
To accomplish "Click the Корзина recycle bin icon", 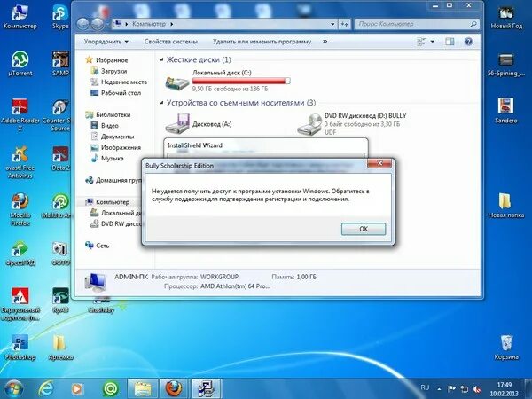I will (506, 348).
